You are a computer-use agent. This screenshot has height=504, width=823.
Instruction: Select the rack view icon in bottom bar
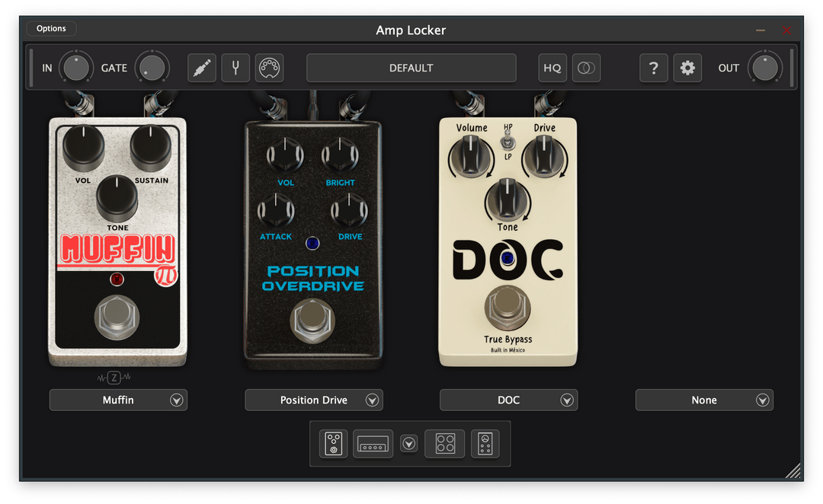pyautogui.click(x=485, y=443)
